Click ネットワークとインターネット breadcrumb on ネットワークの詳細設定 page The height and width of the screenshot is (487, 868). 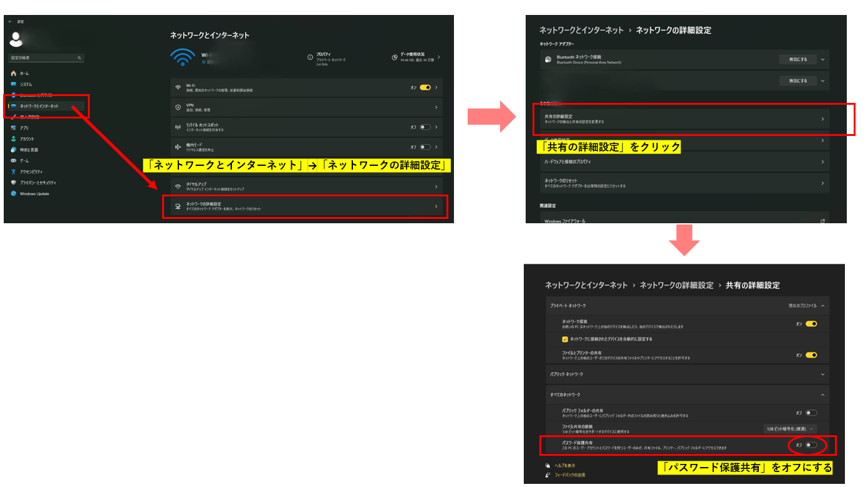coord(581,30)
